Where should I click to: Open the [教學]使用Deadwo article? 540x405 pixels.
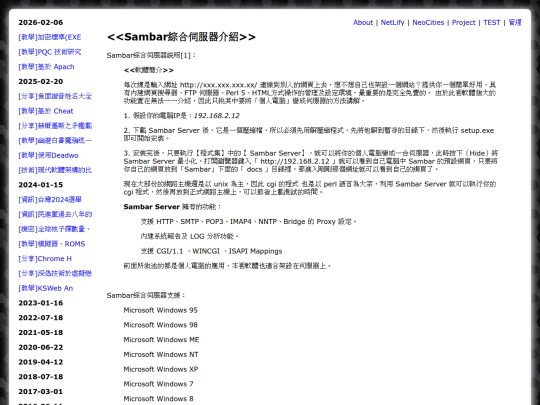48,155
